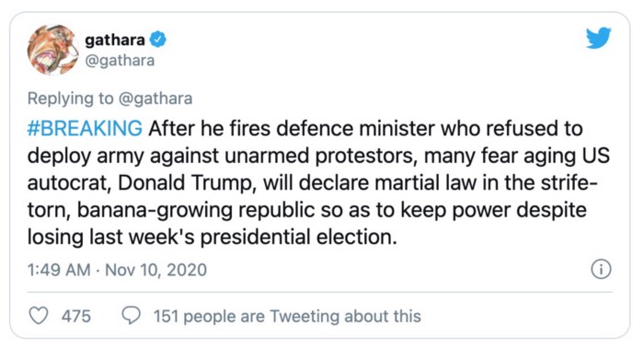Open the 1:49 AM · Nov 10, 2020 timestamp
This screenshot has height=349, width=644.
(117, 270)
